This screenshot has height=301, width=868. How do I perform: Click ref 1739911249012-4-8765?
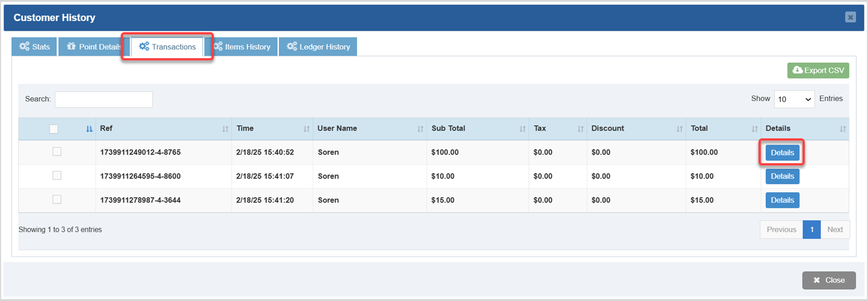pos(141,152)
